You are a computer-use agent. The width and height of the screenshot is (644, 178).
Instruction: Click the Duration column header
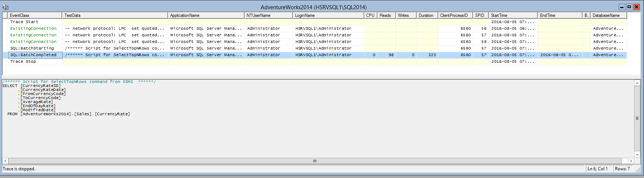(x=428, y=15)
